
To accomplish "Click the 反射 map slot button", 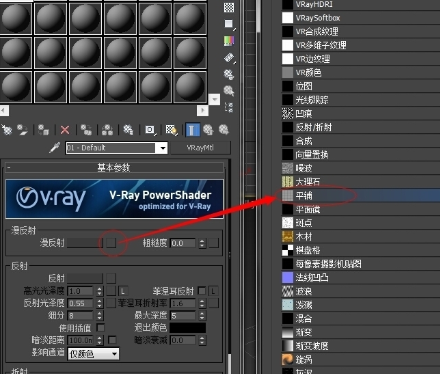I will (111, 278).
